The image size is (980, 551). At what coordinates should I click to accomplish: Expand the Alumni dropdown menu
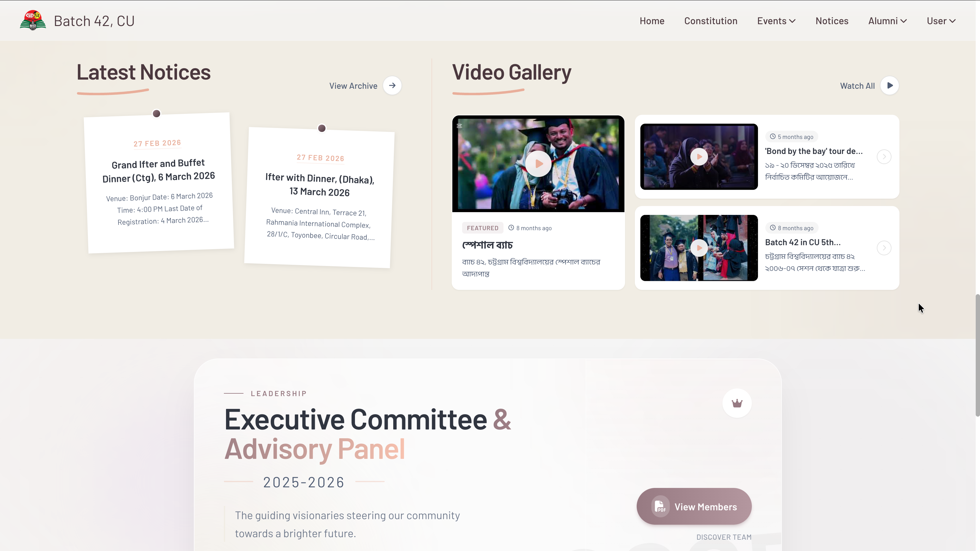coord(888,21)
